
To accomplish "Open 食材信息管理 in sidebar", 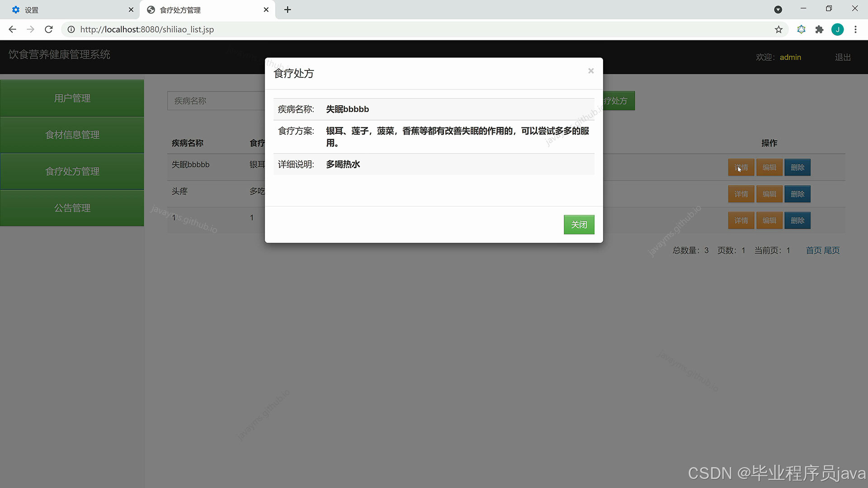I will click(x=72, y=135).
